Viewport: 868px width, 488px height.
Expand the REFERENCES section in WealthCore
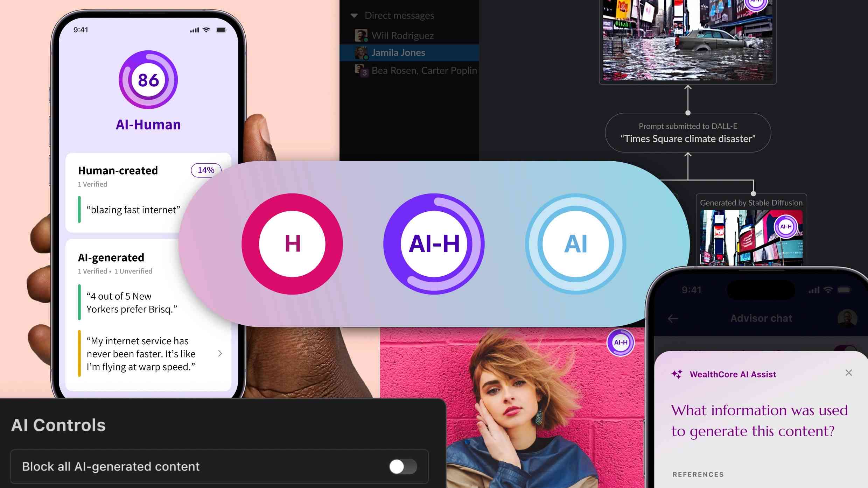pos(698,474)
